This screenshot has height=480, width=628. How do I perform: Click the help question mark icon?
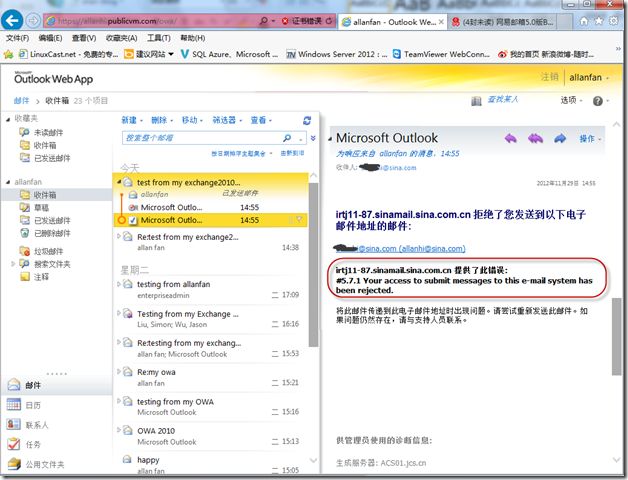(598, 100)
